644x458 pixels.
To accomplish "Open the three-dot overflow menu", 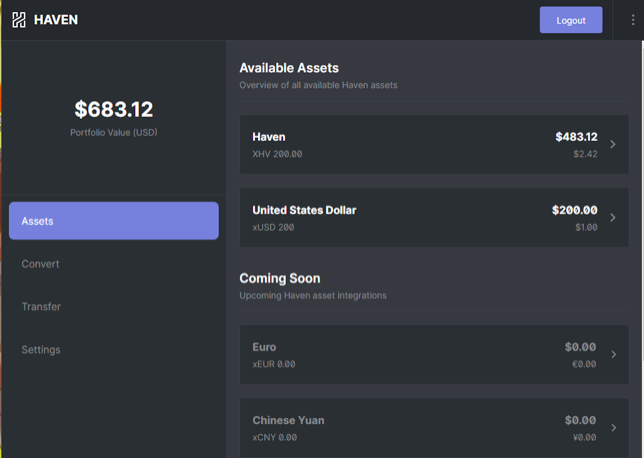I will click(632, 20).
